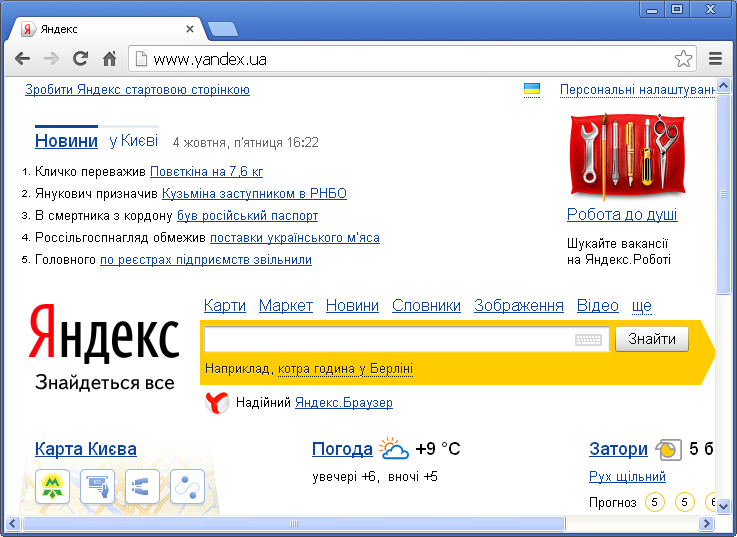Click the page icon in the address bar
The width and height of the screenshot is (737, 537).
(141, 59)
